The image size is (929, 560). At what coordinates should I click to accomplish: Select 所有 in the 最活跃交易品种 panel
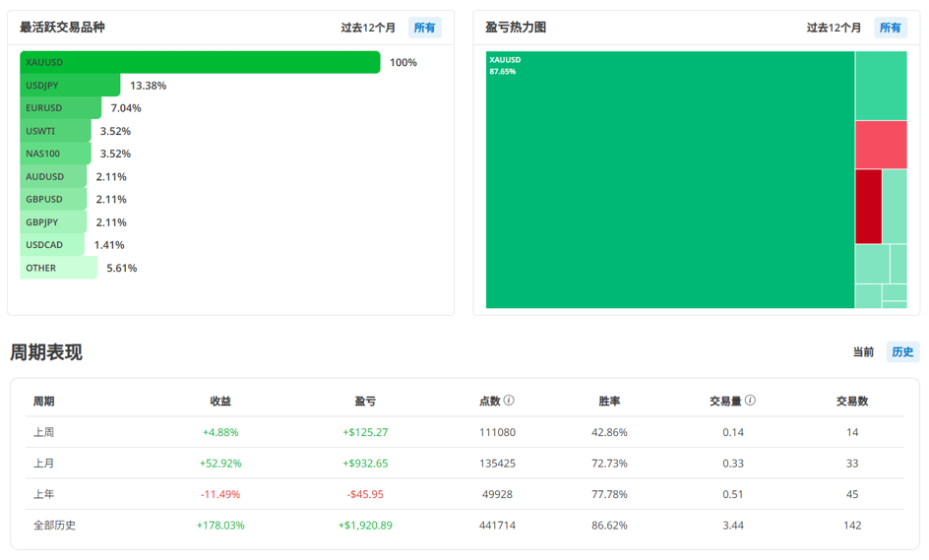tap(424, 28)
